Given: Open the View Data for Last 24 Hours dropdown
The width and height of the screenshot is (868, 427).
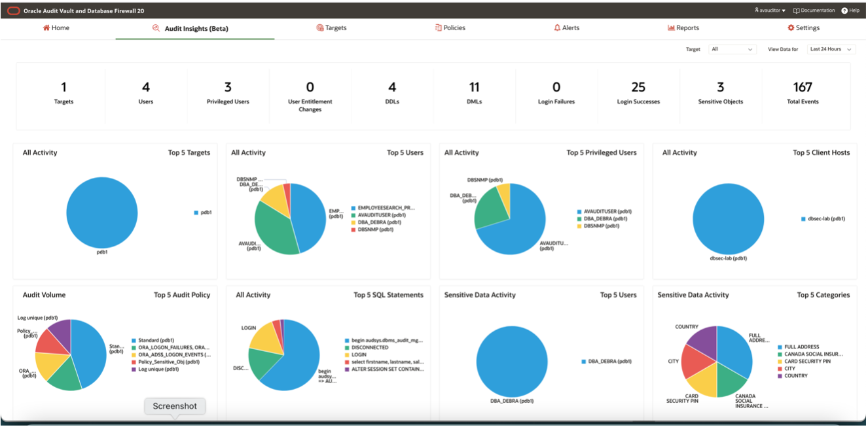Looking at the screenshot, I should (830, 49).
